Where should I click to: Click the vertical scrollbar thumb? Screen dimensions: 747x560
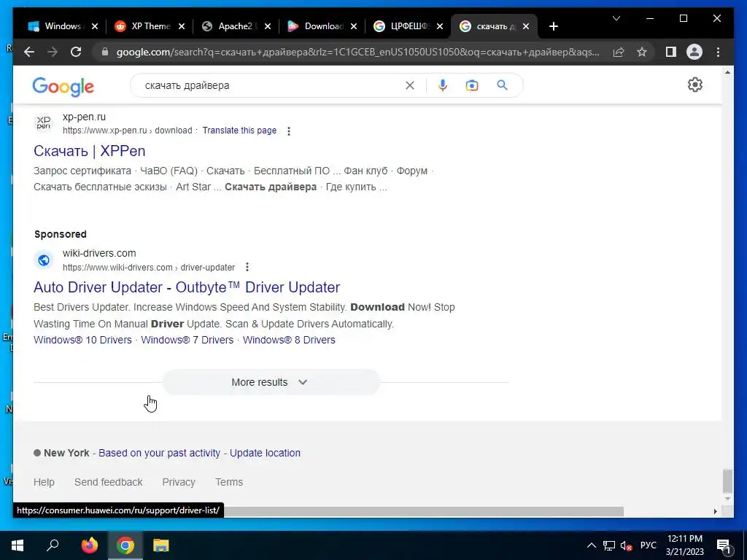[727, 481]
